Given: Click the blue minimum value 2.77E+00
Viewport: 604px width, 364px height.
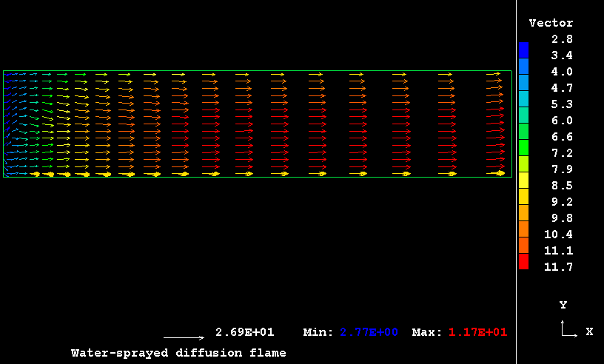Looking at the screenshot, I should click(x=369, y=332).
